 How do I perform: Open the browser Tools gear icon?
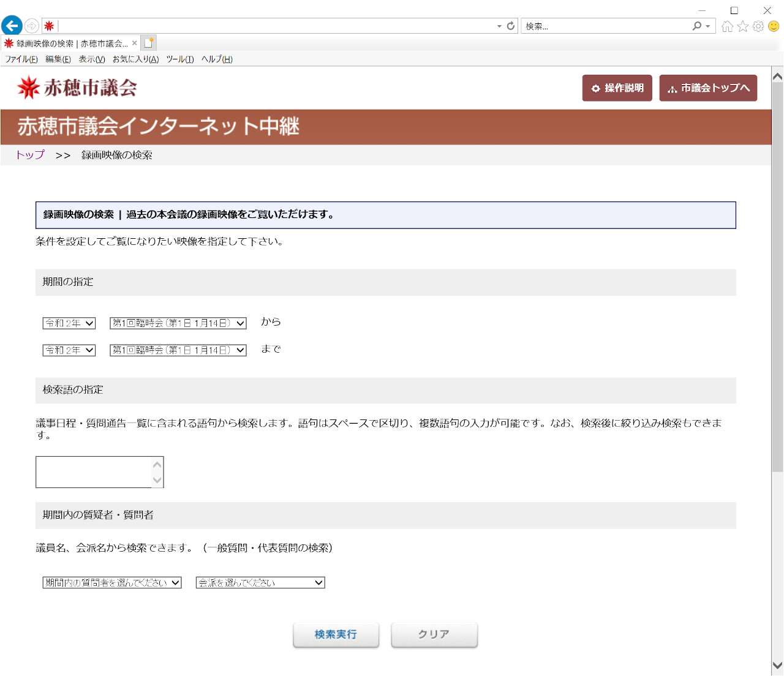click(758, 26)
